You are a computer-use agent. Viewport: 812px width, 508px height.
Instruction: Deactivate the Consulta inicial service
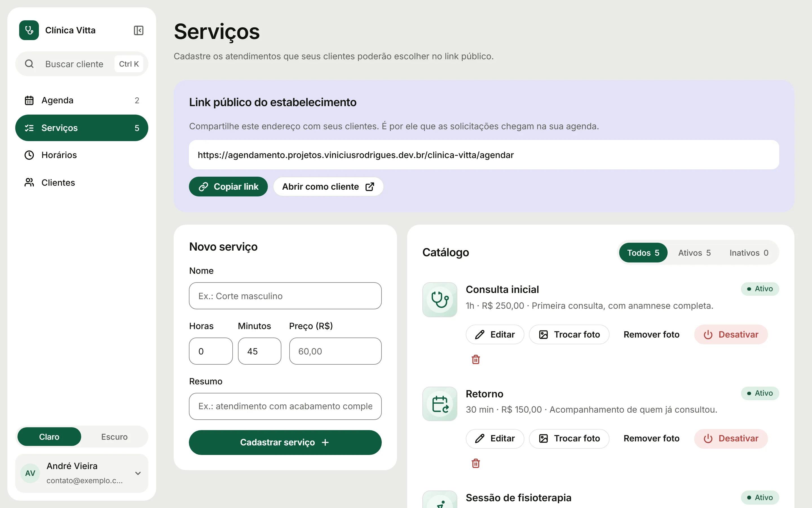click(x=731, y=334)
